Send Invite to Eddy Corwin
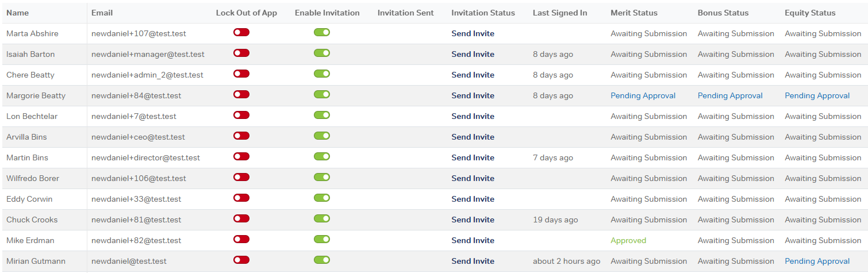 473,199
